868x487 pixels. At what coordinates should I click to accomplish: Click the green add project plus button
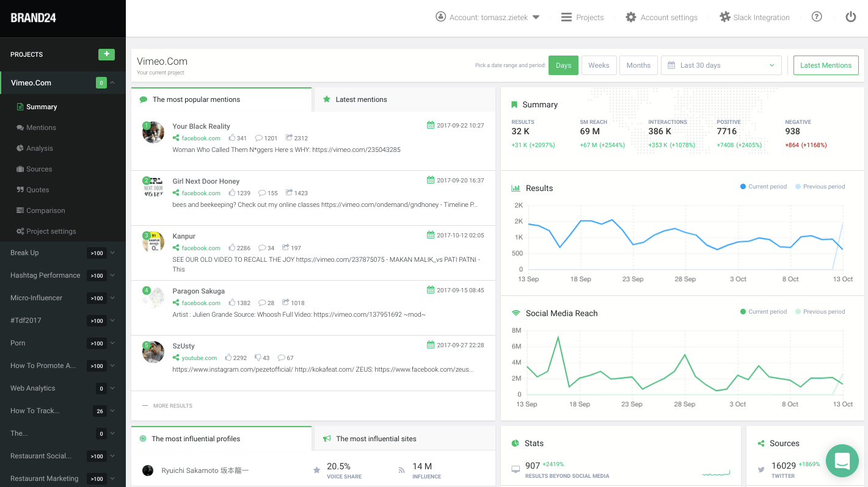(106, 54)
